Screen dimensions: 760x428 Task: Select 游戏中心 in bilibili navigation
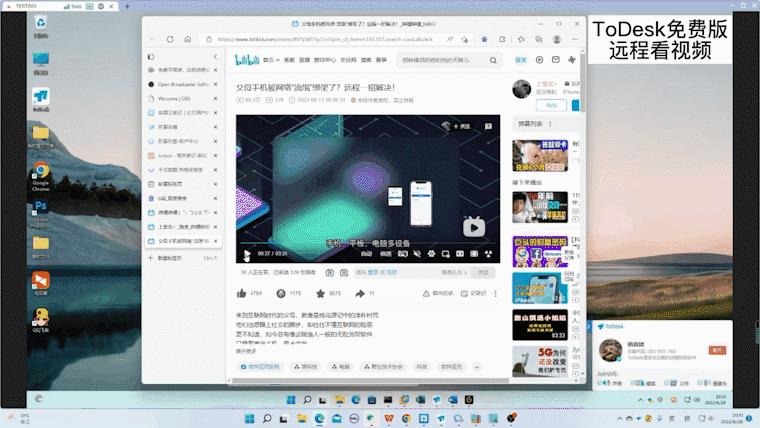point(325,60)
